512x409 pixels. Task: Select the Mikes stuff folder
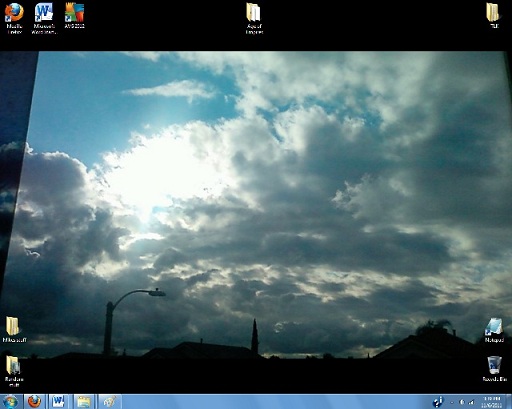tap(14, 330)
